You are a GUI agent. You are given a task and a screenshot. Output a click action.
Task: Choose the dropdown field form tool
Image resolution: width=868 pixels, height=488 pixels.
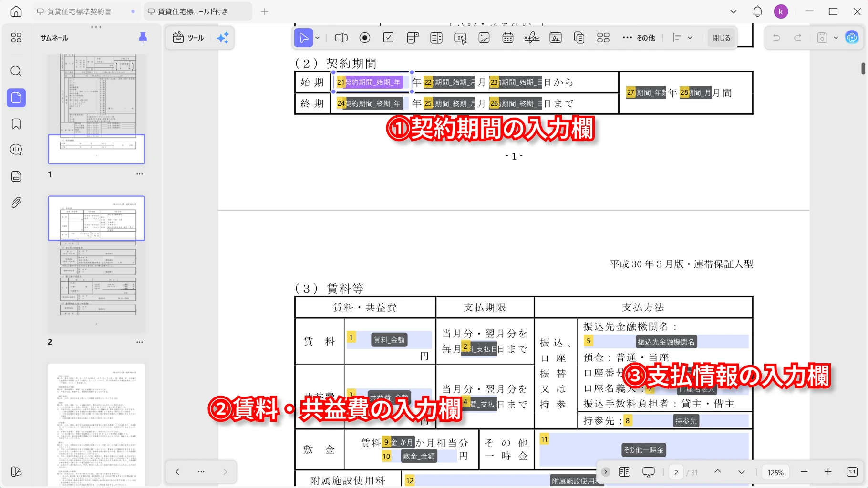pos(413,38)
